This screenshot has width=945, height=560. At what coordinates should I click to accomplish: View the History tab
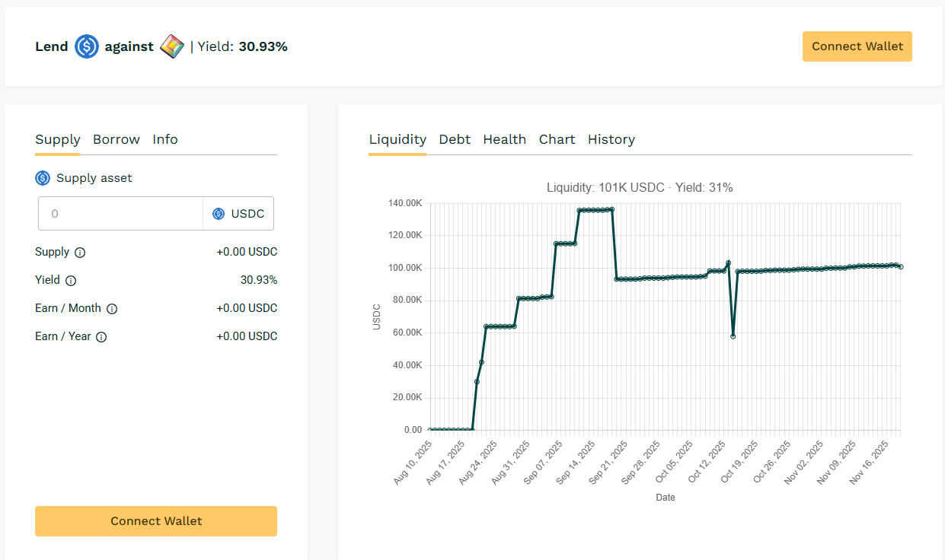(611, 139)
